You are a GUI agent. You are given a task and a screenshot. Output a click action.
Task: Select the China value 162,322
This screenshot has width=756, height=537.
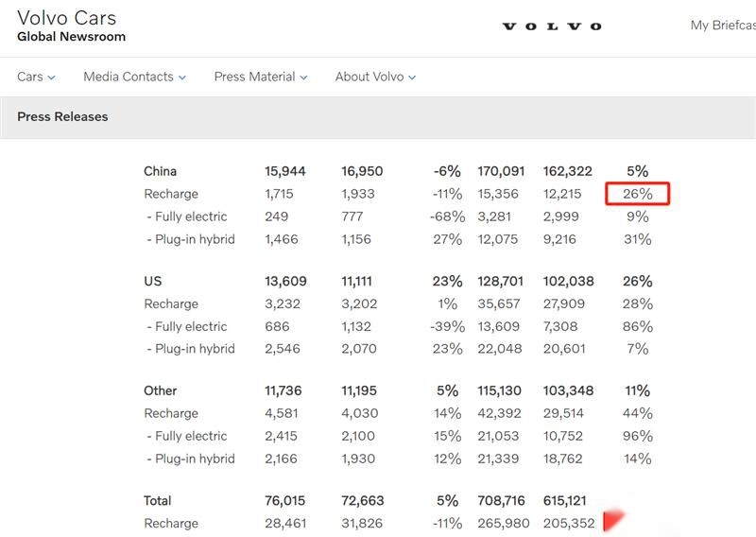click(x=568, y=171)
